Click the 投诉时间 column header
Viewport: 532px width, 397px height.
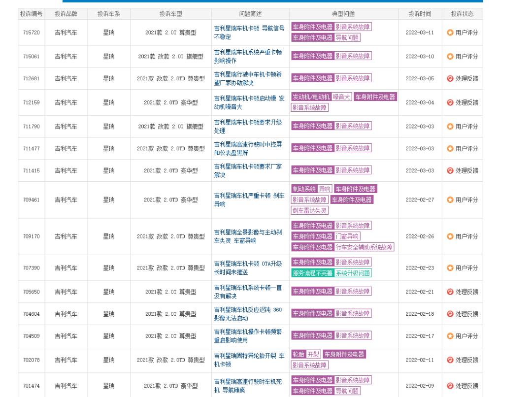(420, 14)
